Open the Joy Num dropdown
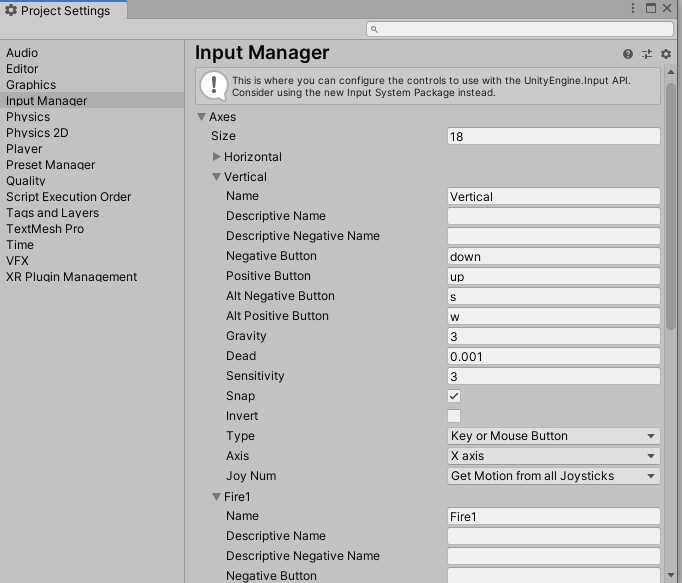The image size is (682, 583). pos(554,476)
